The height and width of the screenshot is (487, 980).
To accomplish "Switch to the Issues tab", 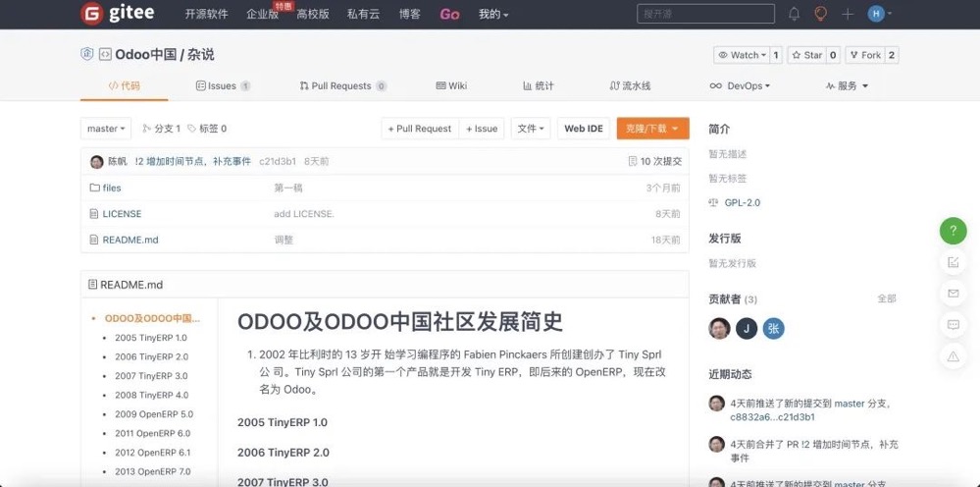I will pyautogui.click(x=222, y=86).
